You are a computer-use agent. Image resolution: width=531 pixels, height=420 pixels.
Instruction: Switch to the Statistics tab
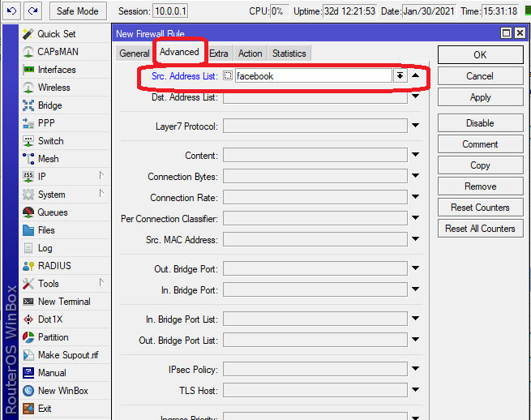coord(289,54)
